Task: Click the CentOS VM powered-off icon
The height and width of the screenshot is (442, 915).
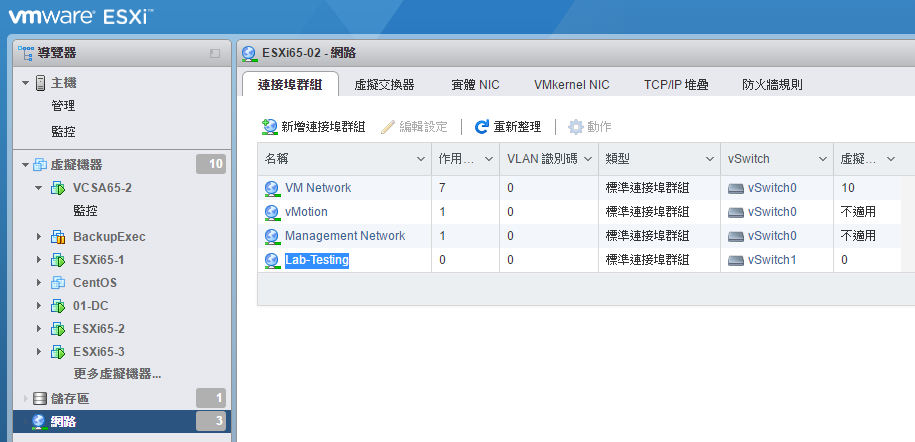Action: [58, 283]
